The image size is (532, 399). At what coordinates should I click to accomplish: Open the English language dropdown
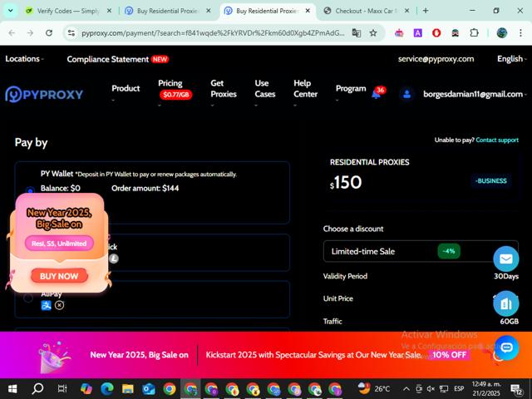(x=512, y=59)
